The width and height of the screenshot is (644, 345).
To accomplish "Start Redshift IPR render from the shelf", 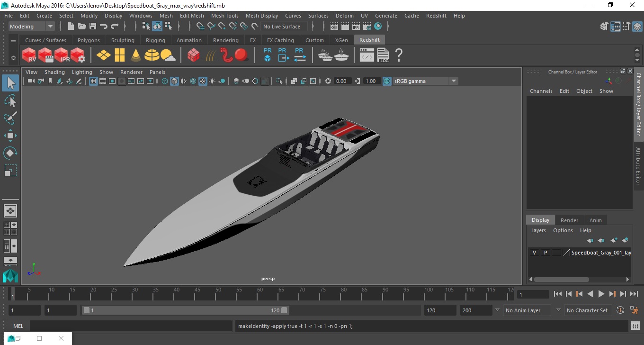I will [62, 55].
